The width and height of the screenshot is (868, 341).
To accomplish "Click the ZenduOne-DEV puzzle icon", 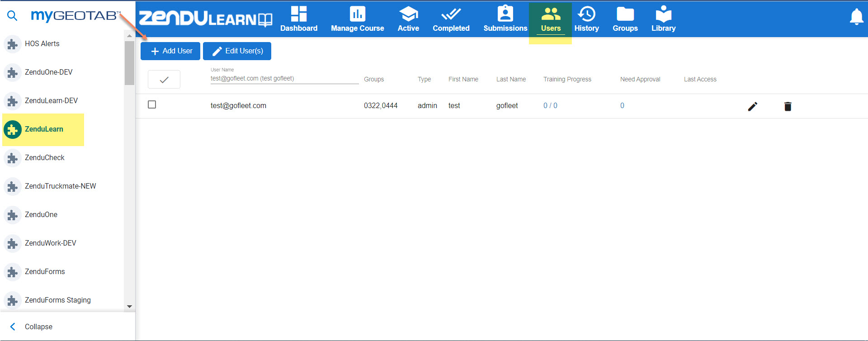I will pos(13,73).
